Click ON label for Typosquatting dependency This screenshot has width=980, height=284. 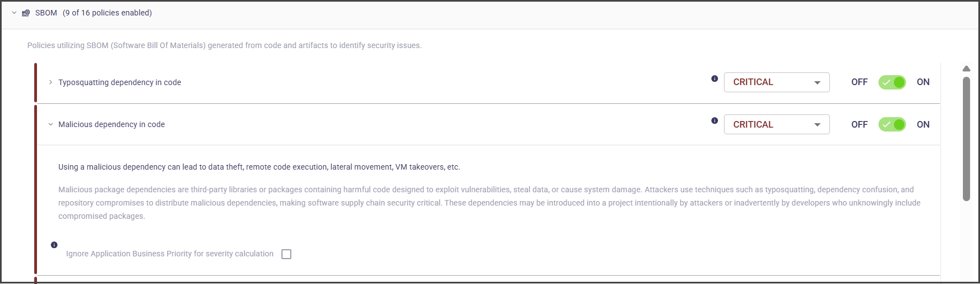[923, 82]
